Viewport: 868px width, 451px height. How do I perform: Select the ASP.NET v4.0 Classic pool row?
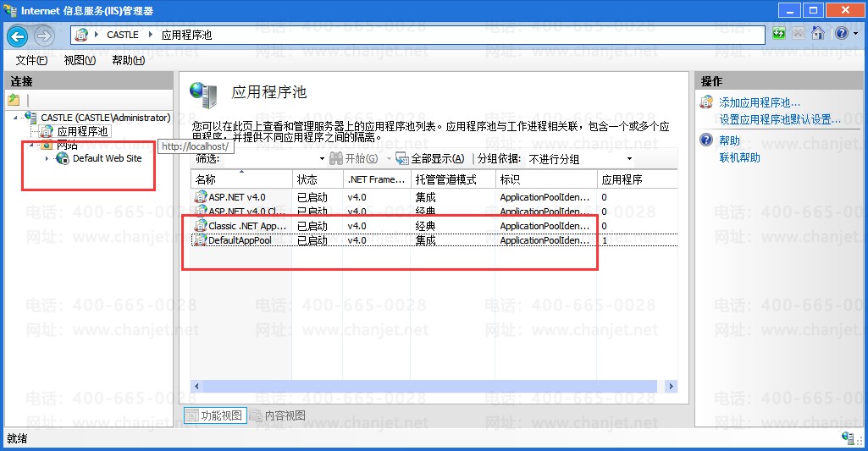(x=434, y=211)
